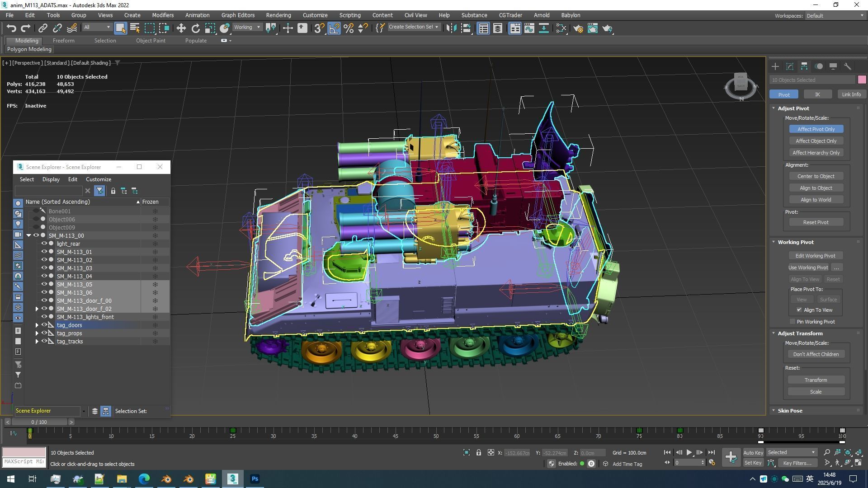Click the Reset Pivot button

[816, 222]
